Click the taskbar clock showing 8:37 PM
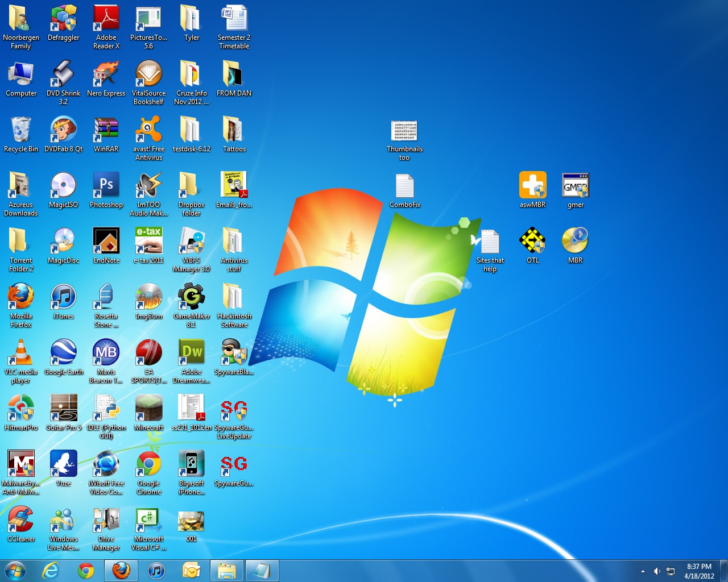The height and width of the screenshot is (582, 728). (x=699, y=571)
